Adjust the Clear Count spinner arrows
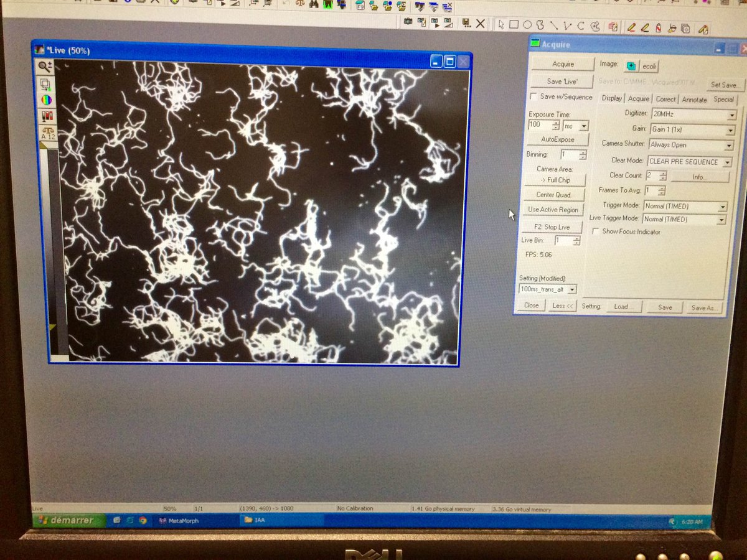 [x=662, y=176]
